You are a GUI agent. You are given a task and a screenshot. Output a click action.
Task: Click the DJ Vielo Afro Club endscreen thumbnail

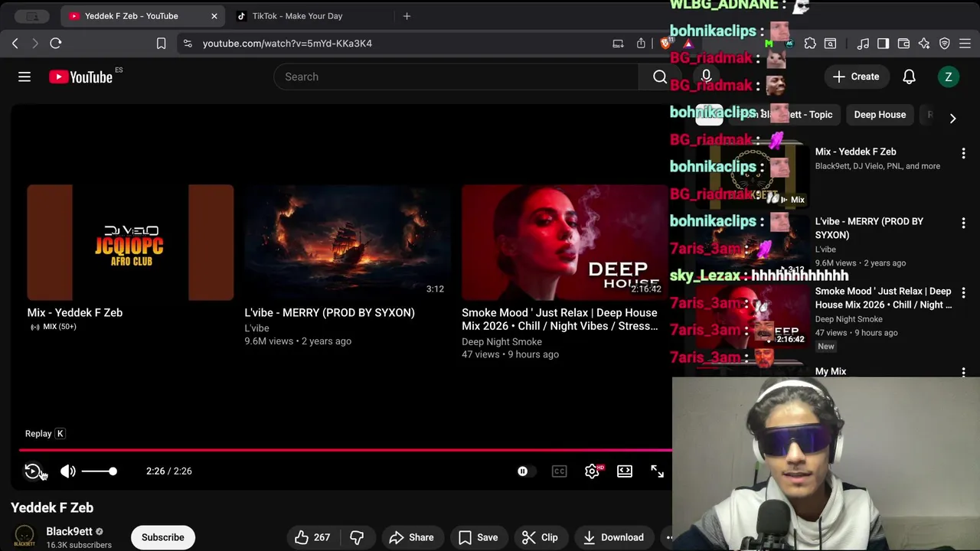[x=130, y=243]
